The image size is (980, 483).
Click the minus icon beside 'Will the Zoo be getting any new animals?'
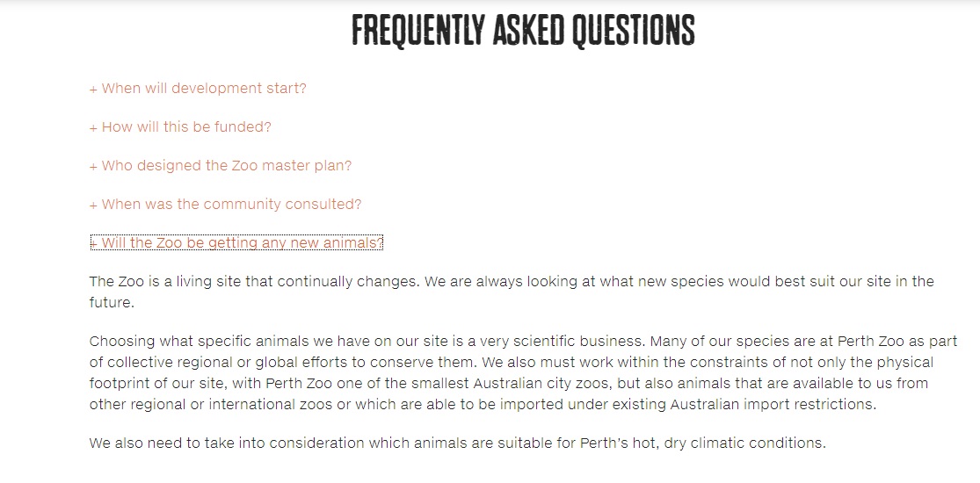pos(94,243)
